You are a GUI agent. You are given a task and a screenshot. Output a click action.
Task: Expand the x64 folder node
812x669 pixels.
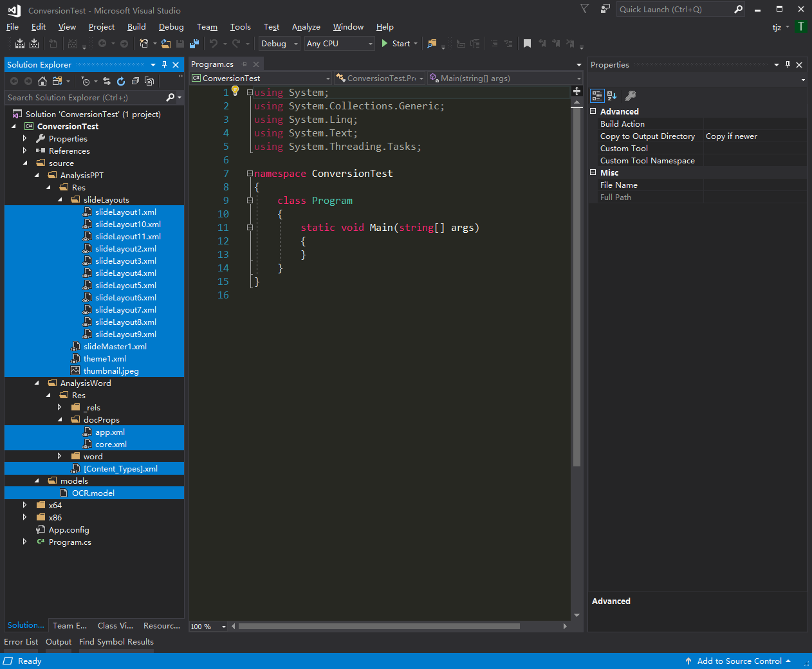tap(25, 505)
